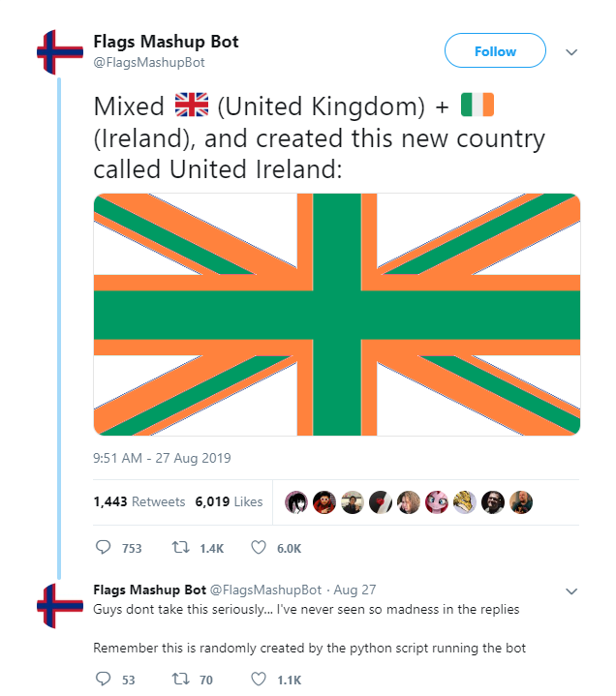Viewport: 616px width, 696px height.
Task: Click the Aug 27 date on the reply tweet
Action: 354,590
